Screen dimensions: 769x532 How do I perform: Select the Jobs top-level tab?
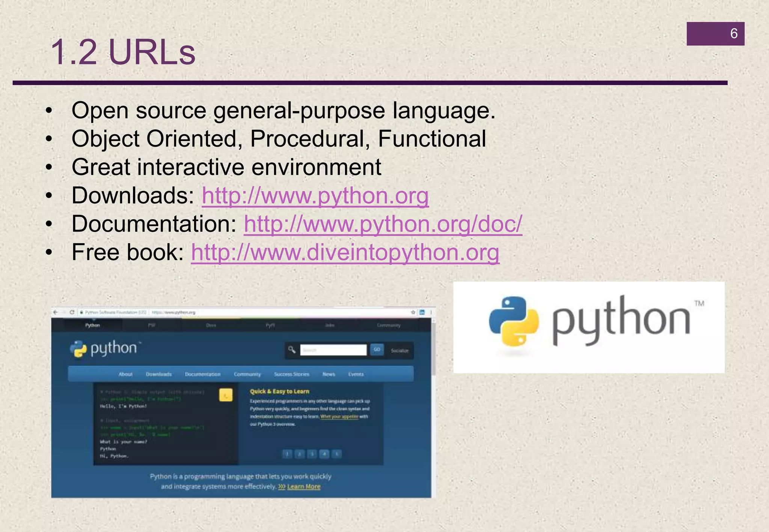pos(330,325)
